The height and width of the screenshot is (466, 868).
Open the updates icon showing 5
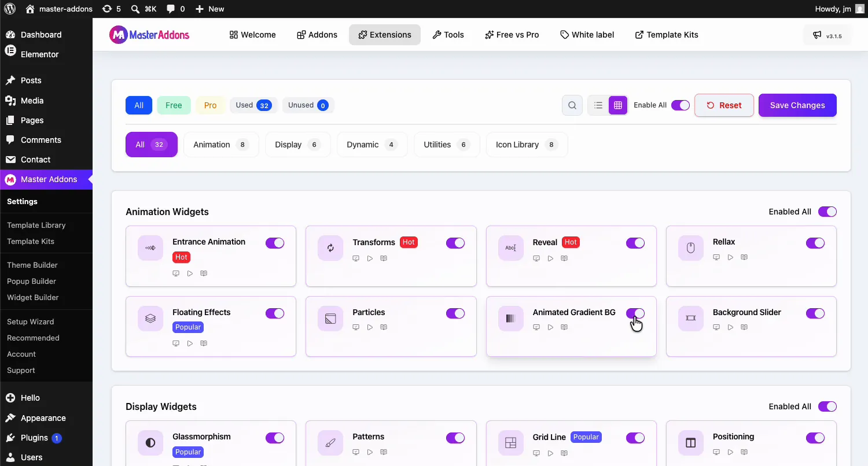point(112,9)
